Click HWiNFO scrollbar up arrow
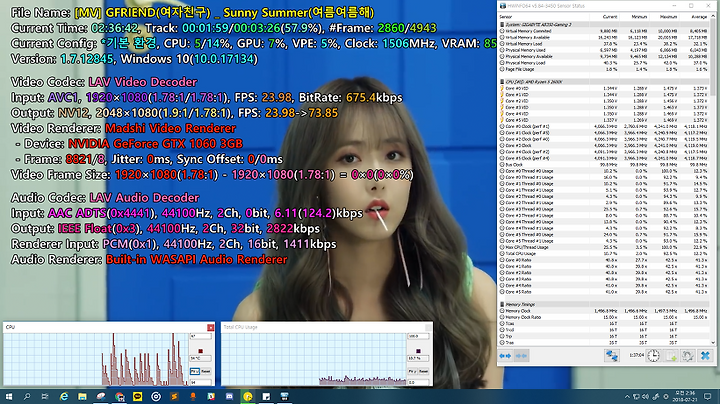 click(x=713, y=16)
